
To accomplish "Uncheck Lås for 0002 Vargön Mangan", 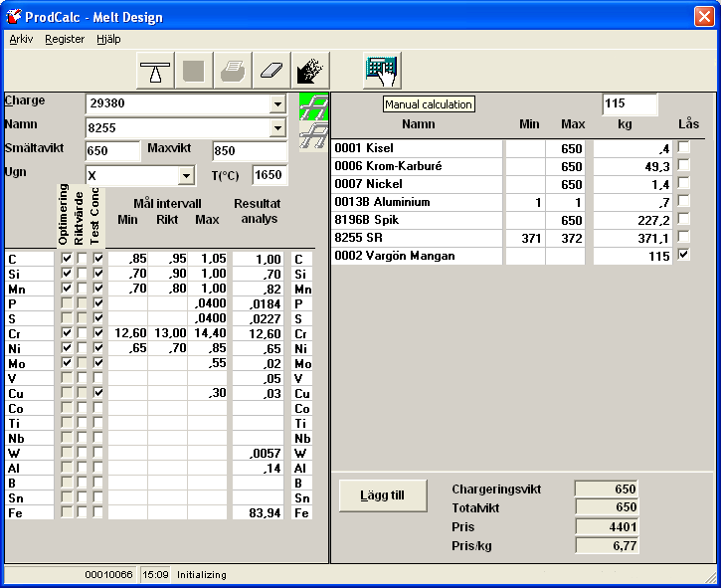I will (684, 254).
